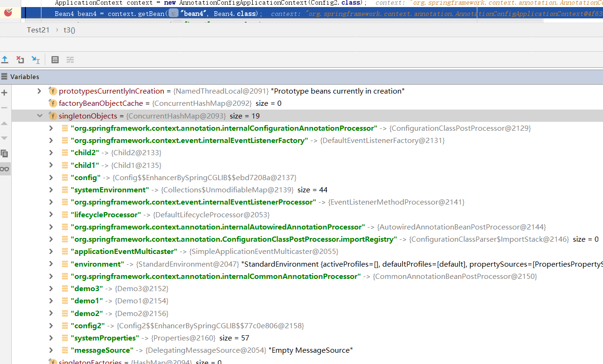Click the Drop Frame icon
The image size is (603, 364).
(20, 60)
